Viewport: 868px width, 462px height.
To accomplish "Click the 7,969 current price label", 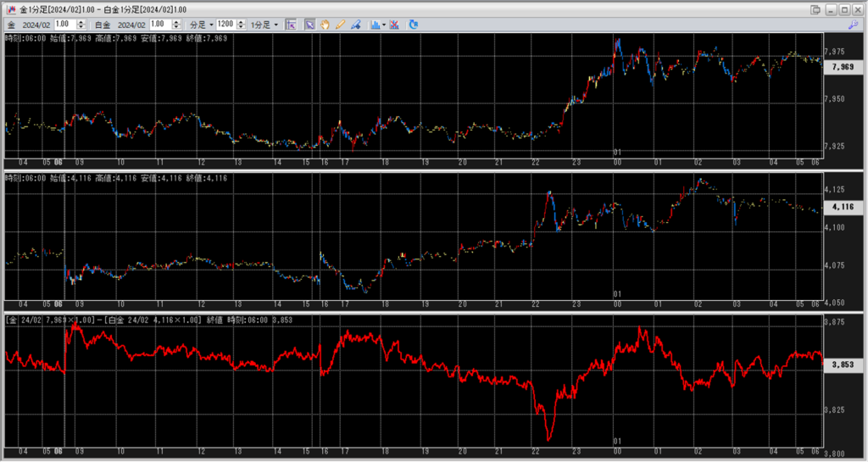I will click(843, 66).
